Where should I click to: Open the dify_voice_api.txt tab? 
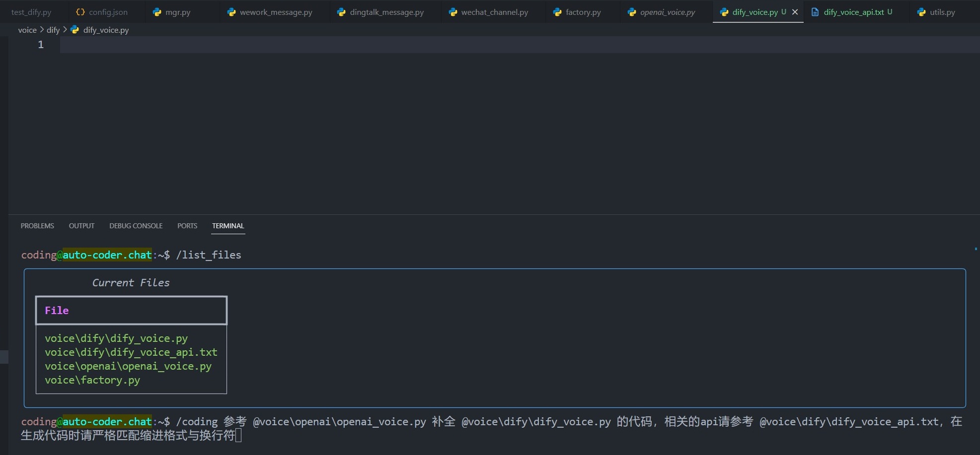coord(853,12)
